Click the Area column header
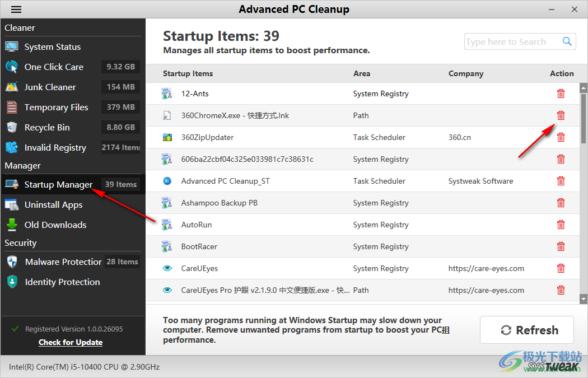 pos(362,73)
